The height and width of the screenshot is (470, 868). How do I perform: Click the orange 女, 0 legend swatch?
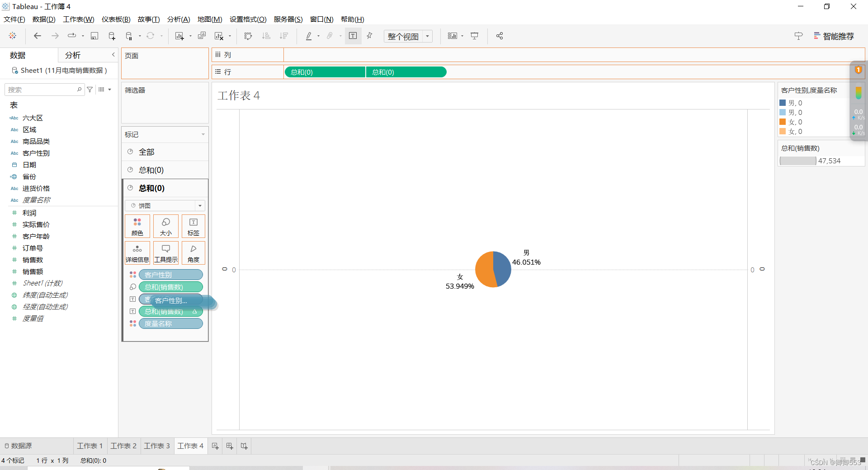pos(783,122)
